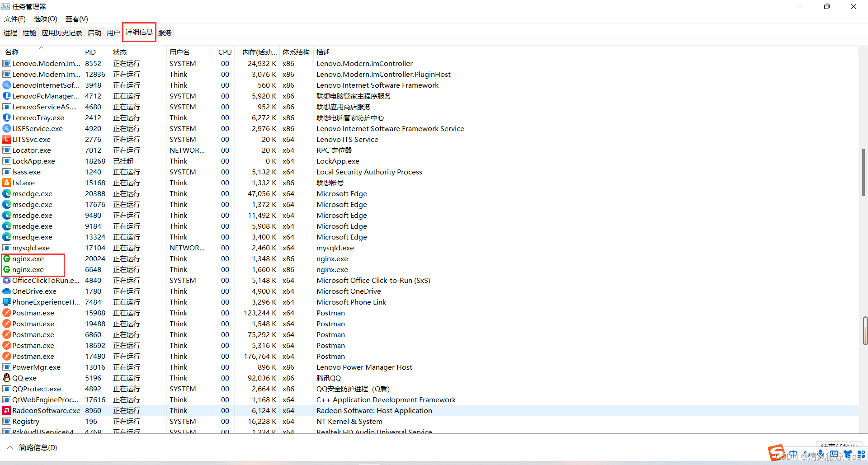The height and width of the screenshot is (465, 868).
Task: Sort by the 内存 column header
Action: point(258,52)
